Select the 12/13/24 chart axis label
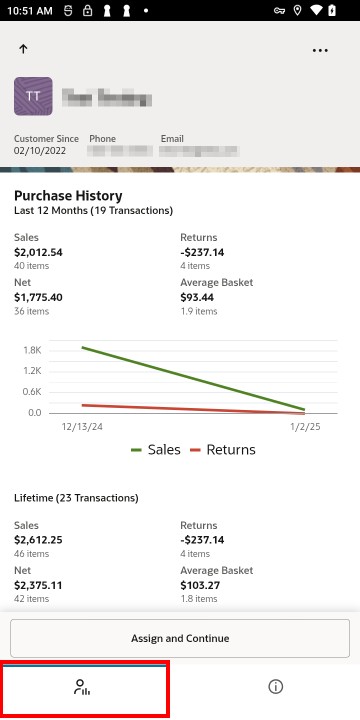This screenshot has width=360, height=720. pyautogui.click(x=82, y=427)
